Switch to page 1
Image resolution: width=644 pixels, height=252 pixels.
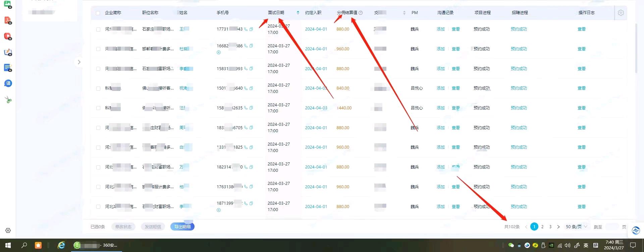[534, 226]
